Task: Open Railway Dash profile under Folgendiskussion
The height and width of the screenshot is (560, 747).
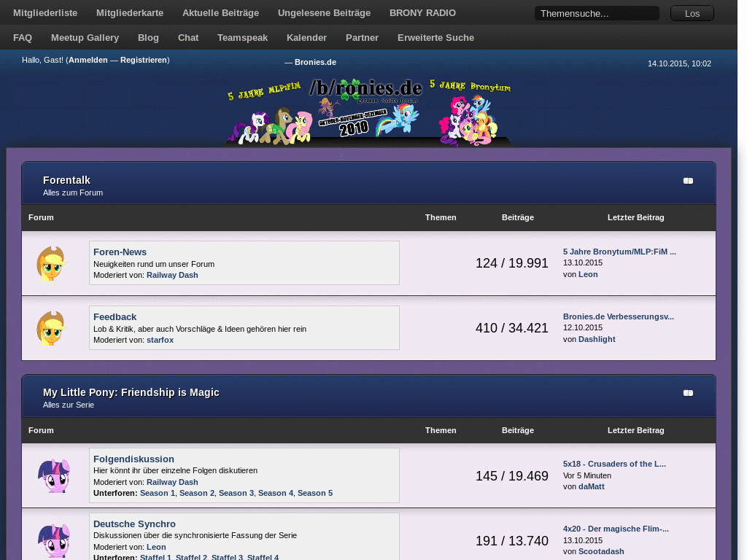Action: tap(172, 482)
